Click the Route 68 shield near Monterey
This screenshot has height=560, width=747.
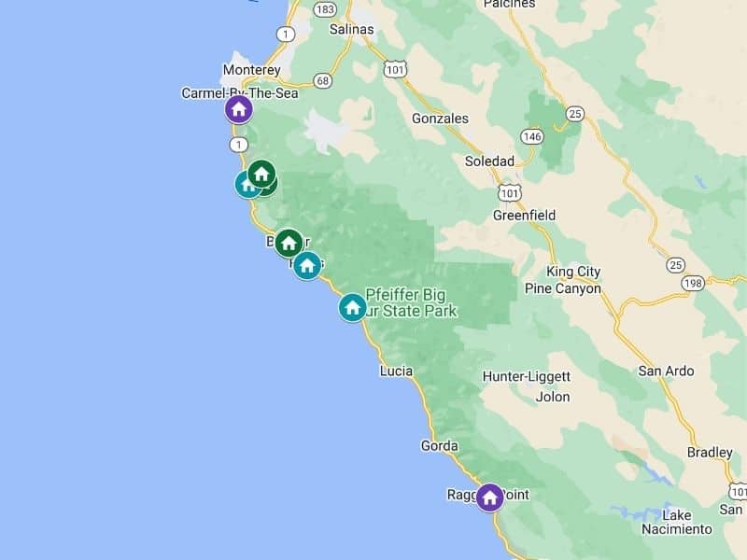[x=323, y=80]
